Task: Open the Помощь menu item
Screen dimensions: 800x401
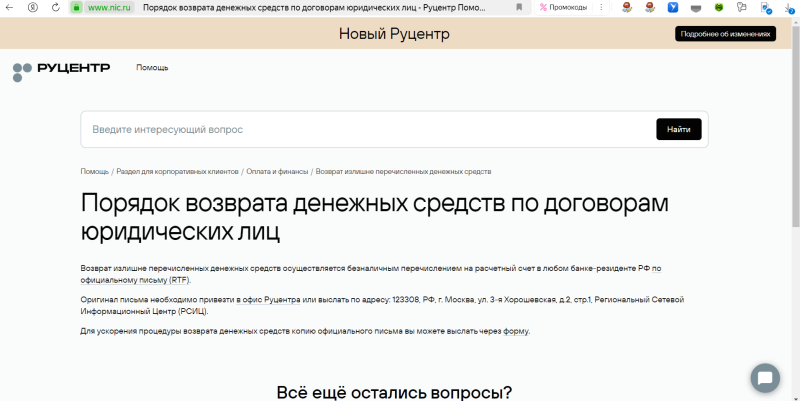Action: click(x=152, y=68)
